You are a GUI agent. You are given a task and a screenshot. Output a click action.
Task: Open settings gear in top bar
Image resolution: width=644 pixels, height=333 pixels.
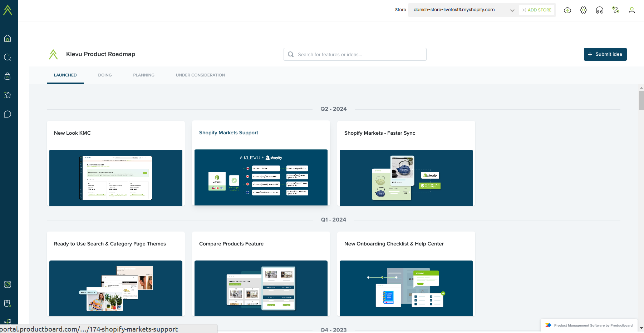(x=584, y=10)
